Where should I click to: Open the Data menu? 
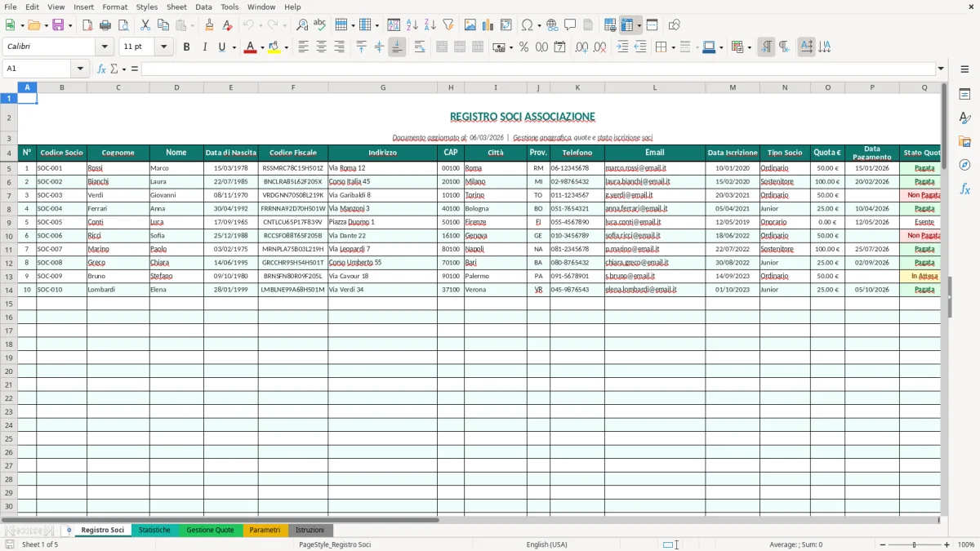click(x=203, y=7)
